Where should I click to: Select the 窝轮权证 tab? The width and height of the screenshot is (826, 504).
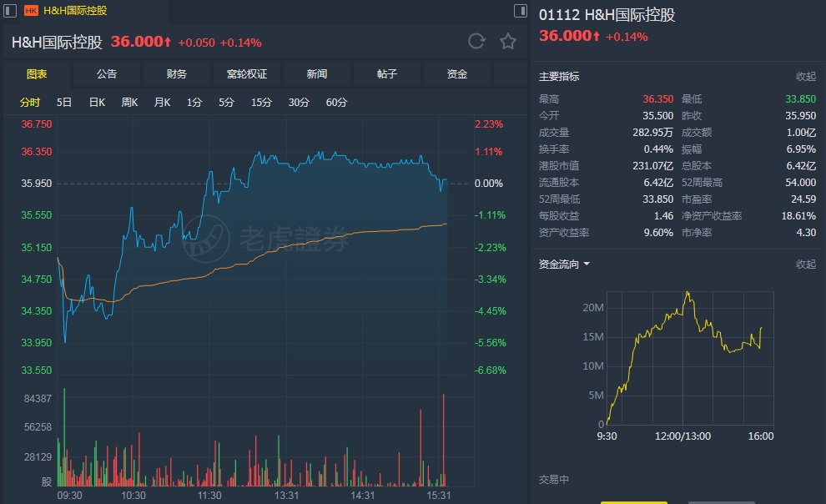(x=246, y=74)
